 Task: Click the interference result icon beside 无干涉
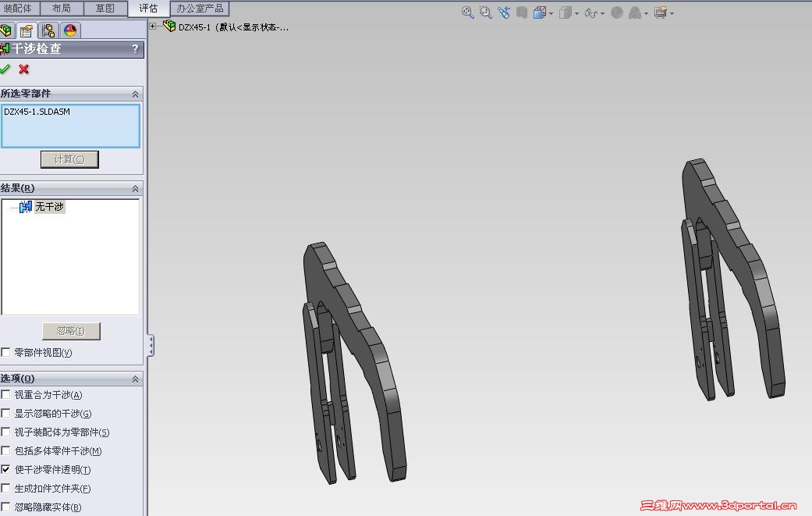tap(26, 207)
